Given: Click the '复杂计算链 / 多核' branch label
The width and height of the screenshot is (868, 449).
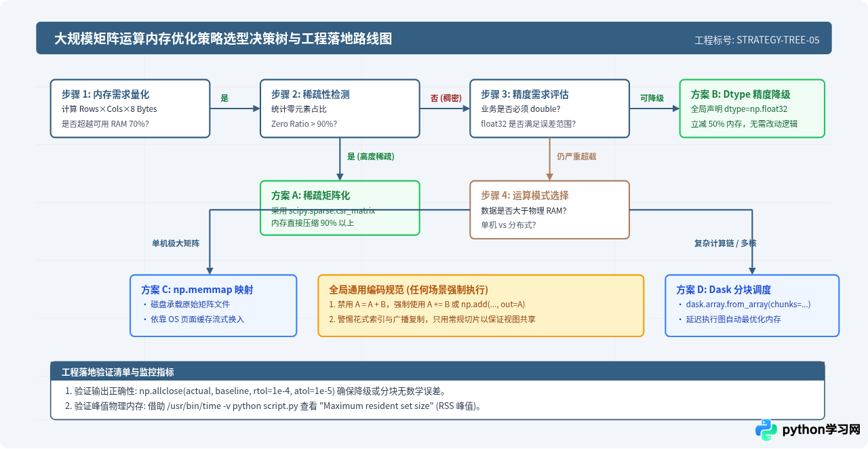Looking at the screenshot, I should 725,242.
